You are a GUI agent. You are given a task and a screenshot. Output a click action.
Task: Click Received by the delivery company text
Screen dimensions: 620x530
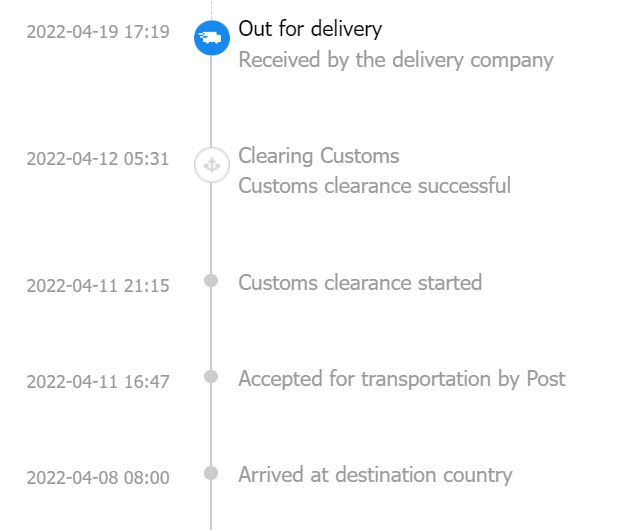tap(395, 60)
